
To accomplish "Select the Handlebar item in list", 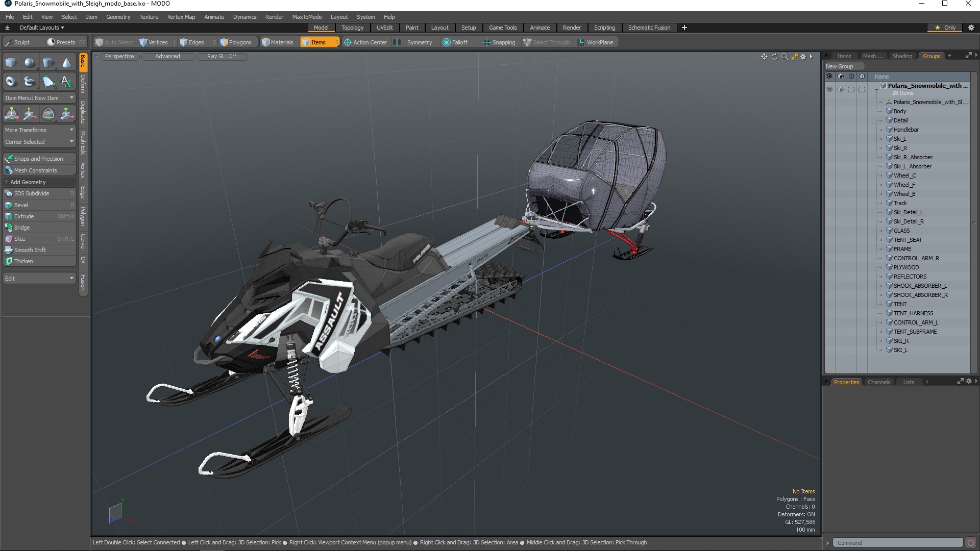I will tap(906, 130).
